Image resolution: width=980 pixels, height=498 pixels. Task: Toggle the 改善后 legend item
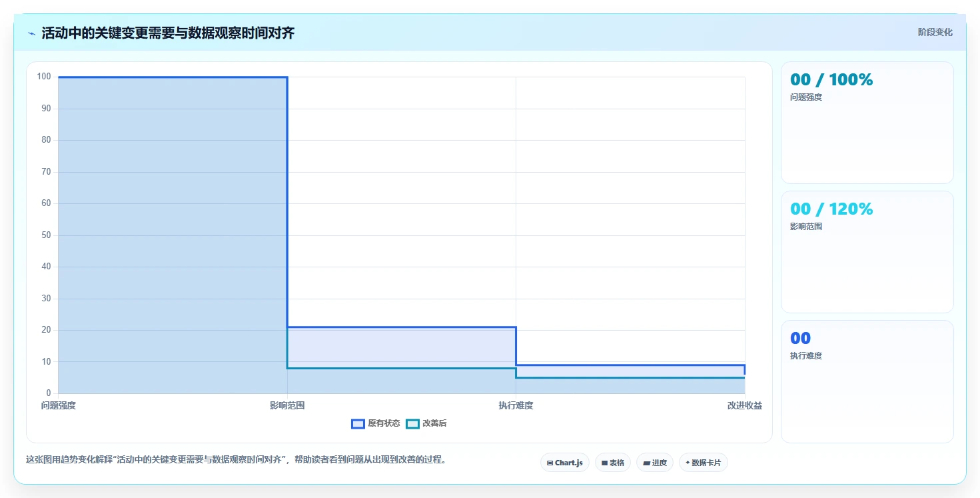(426, 423)
